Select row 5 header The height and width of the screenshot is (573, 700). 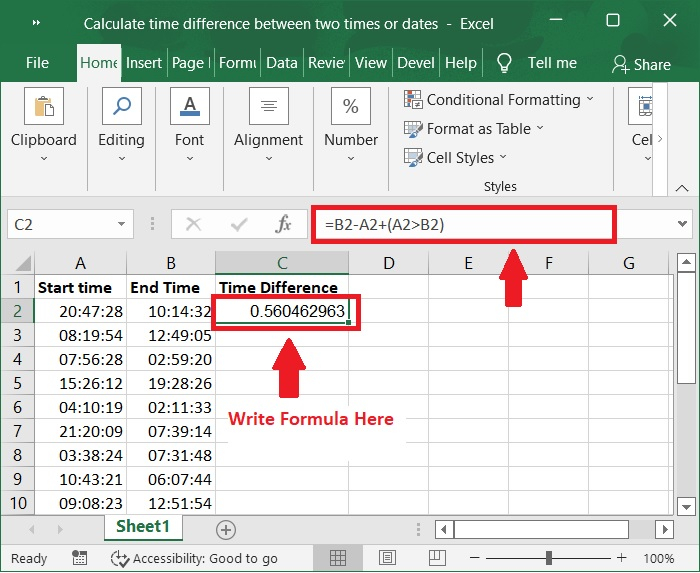(x=17, y=383)
